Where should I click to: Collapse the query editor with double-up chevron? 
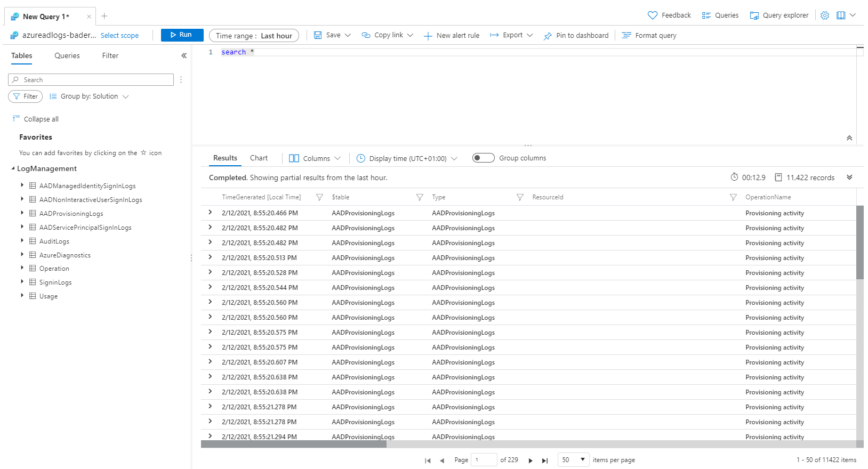pyautogui.click(x=849, y=138)
